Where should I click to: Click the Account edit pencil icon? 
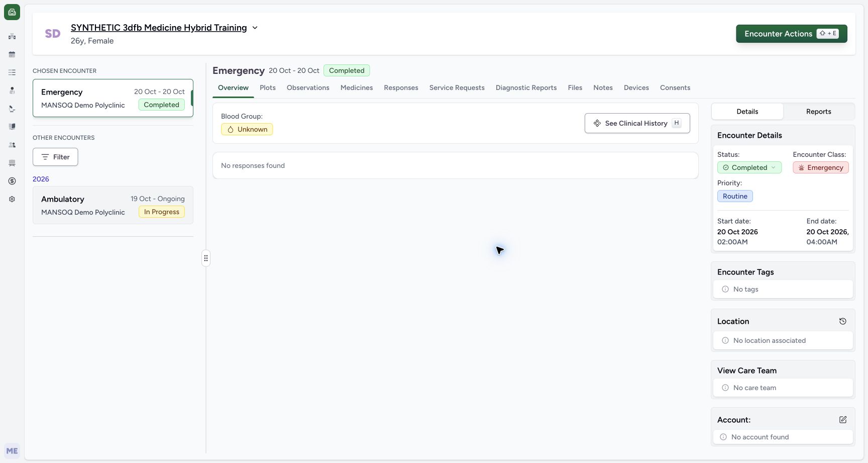pyautogui.click(x=843, y=420)
